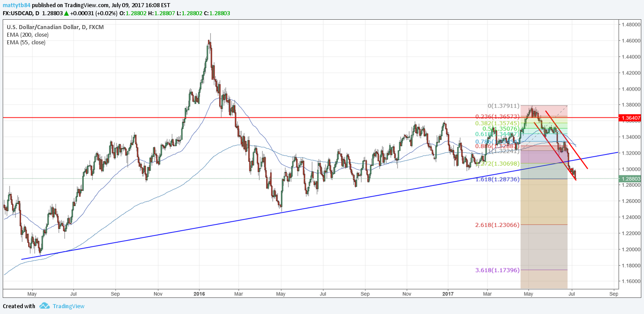Click the 1.40000 price axis label

click(630, 89)
